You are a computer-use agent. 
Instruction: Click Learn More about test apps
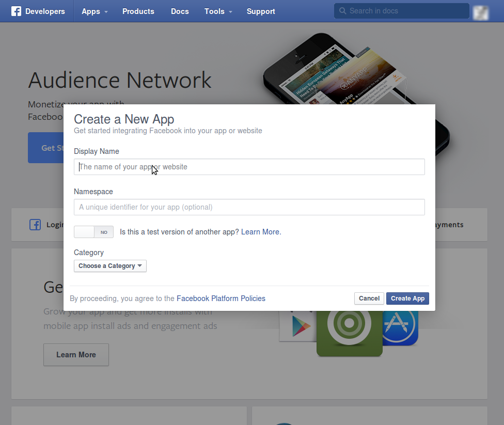[261, 232]
